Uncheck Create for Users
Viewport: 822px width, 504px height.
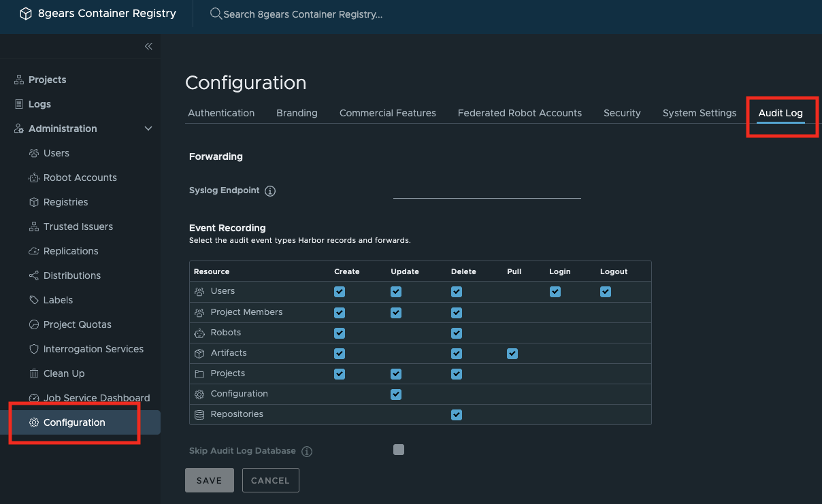340,292
